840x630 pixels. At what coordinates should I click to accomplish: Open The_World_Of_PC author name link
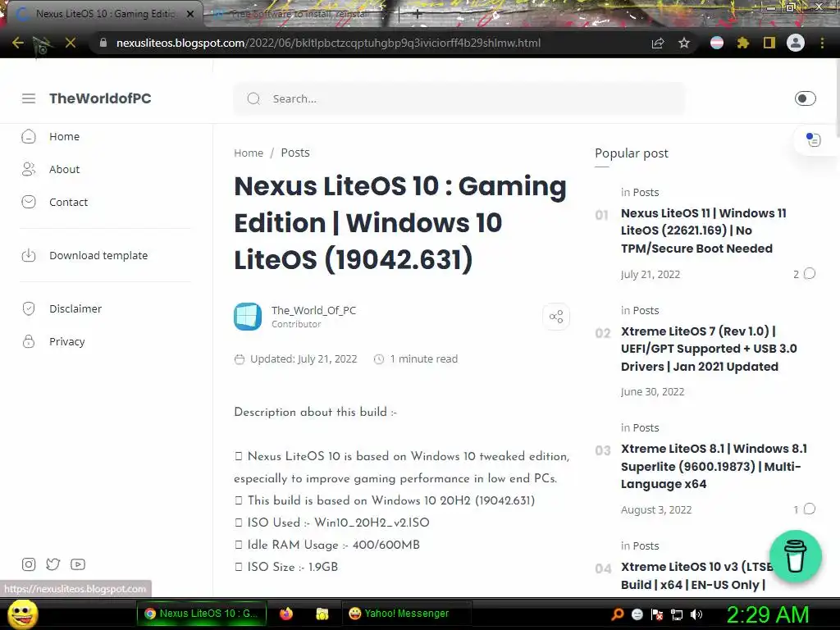pos(313,310)
